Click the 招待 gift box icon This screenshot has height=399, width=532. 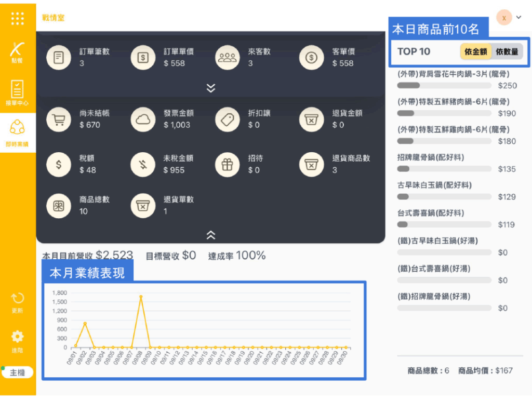tap(228, 165)
